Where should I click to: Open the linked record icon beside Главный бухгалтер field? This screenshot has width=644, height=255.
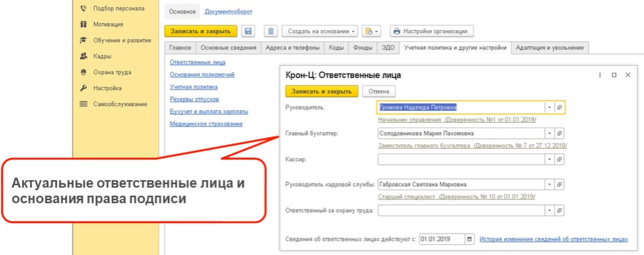click(559, 134)
